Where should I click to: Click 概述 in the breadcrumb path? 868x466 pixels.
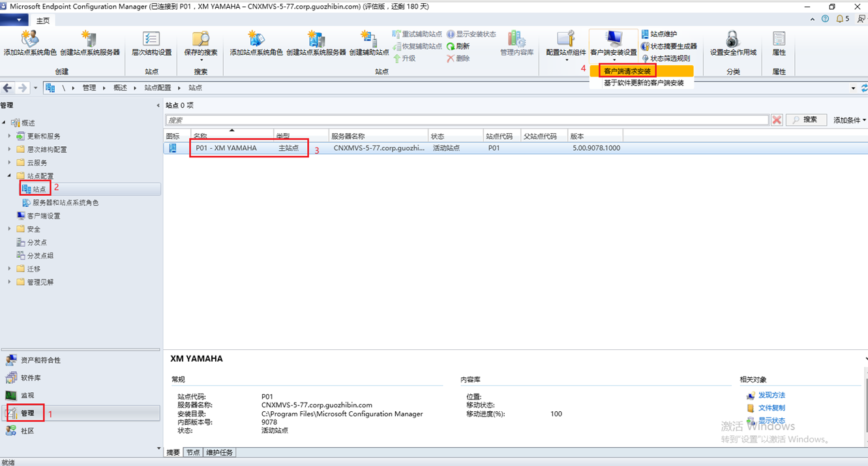tap(120, 87)
